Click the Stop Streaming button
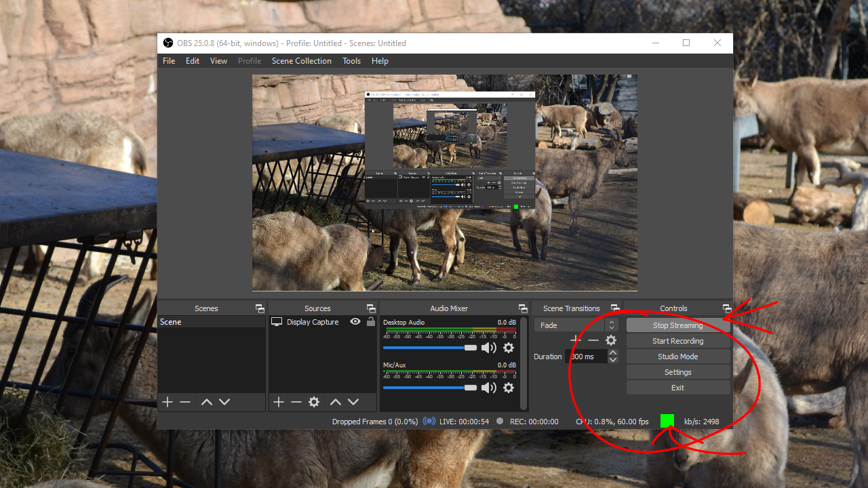This screenshot has height=488, width=868. (x=677, y=325)
